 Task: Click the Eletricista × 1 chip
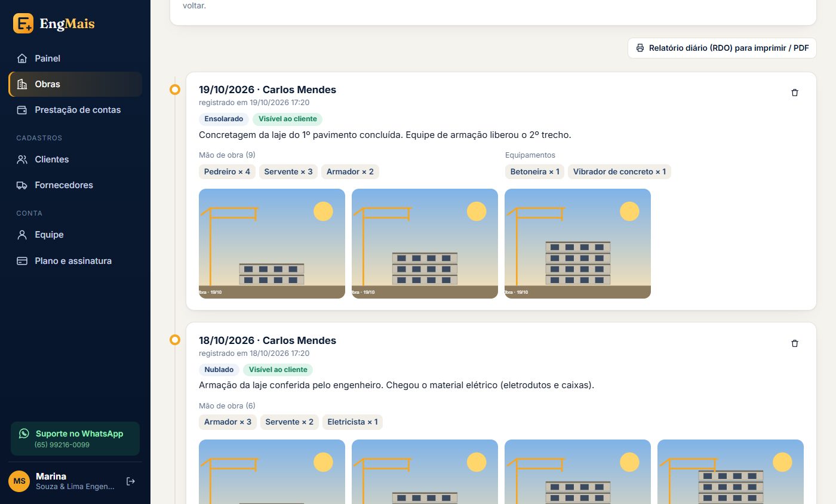click(353, 422)
